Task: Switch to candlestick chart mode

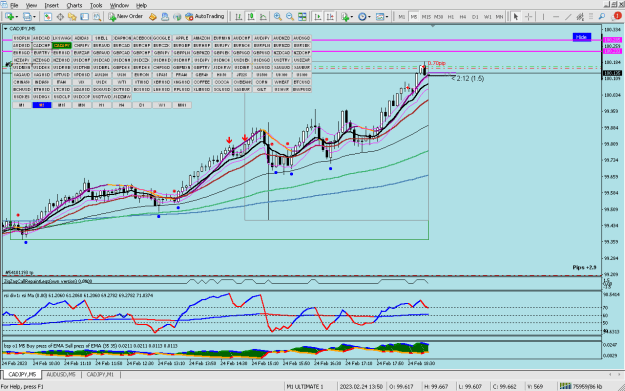Action: [x=251, y=17]
